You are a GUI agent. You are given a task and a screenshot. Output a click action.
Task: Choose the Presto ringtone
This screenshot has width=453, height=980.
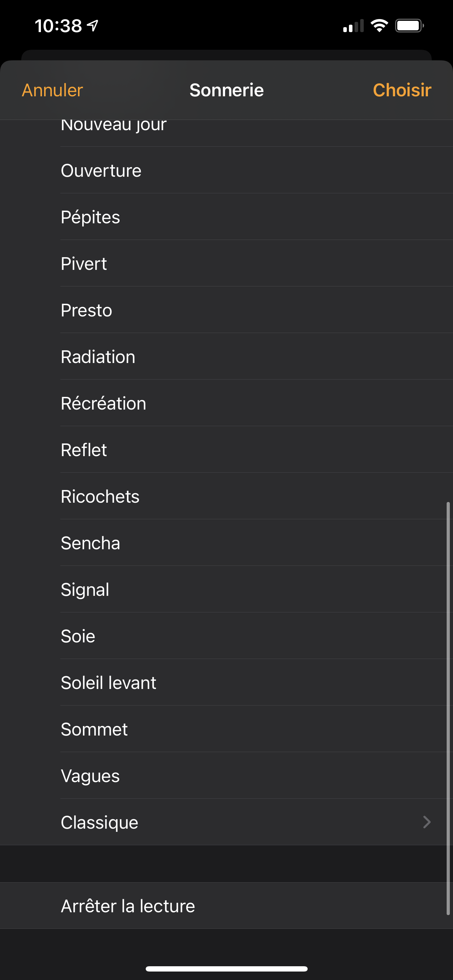87,310
